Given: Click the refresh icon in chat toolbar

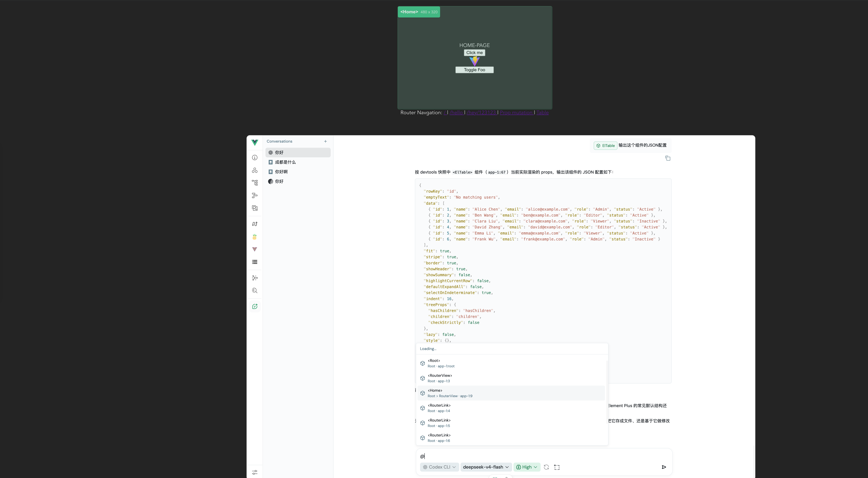Looking at the screenshot, I should 546,467.
